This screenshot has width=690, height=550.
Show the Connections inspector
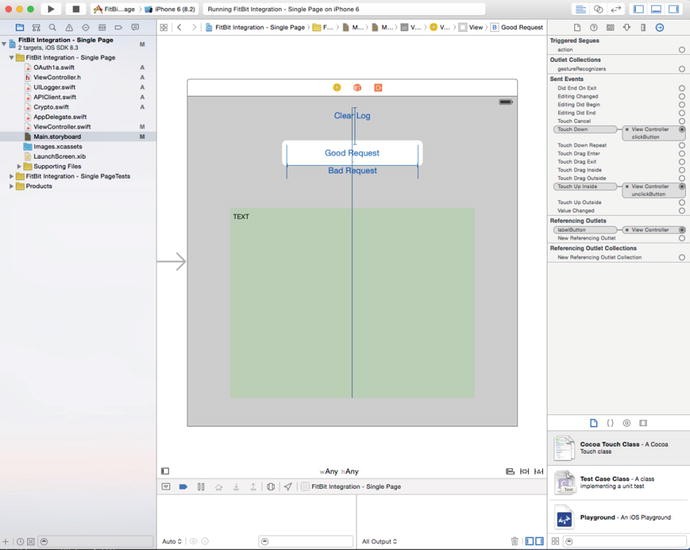click(x=660, y=27)
